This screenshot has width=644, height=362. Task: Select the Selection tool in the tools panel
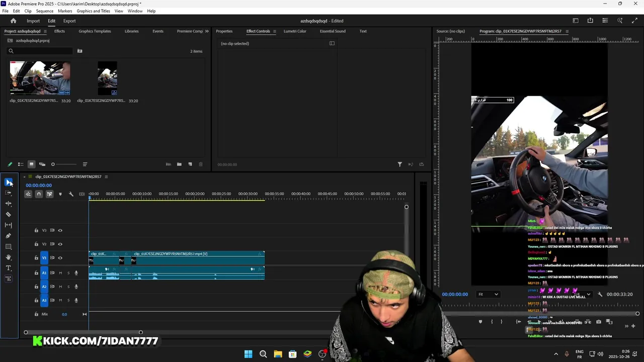[x=9, y=182]
